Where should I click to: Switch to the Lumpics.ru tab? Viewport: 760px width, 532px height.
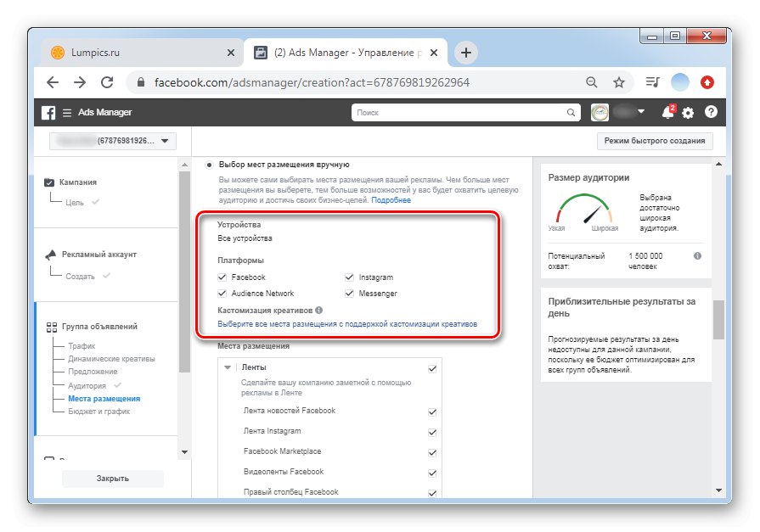coord(141,53)
